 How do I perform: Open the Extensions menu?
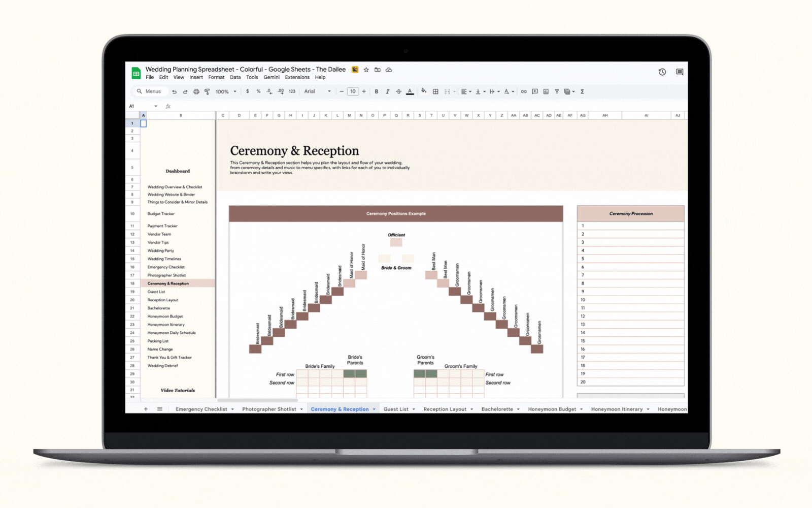(297, 78)
